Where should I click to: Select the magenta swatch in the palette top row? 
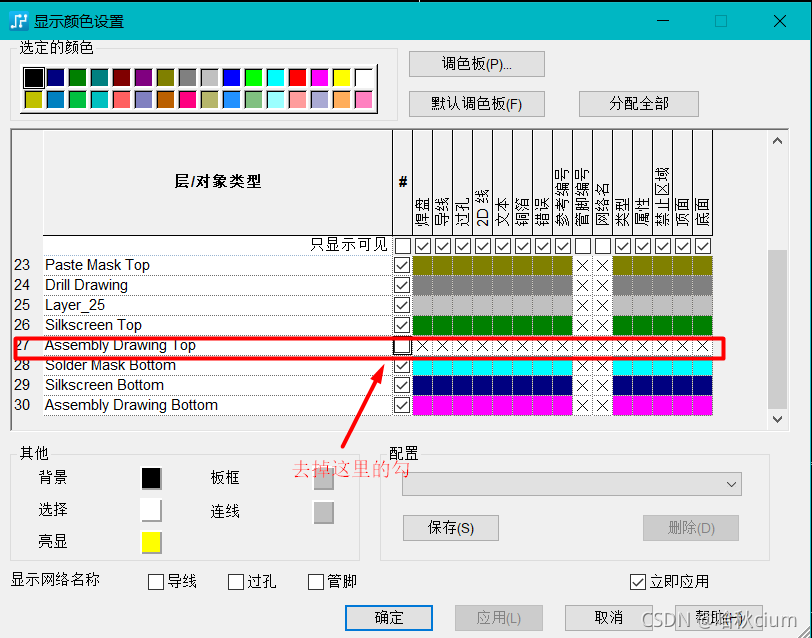(320, 78)
